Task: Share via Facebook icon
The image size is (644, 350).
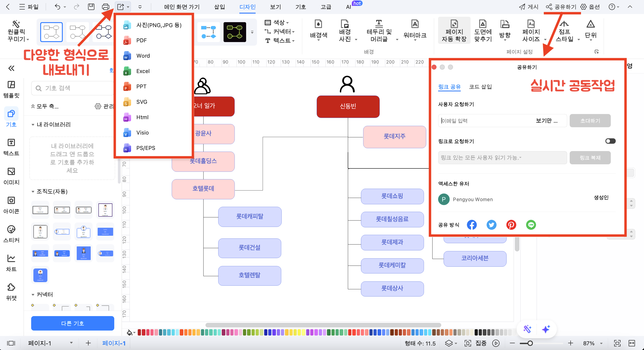Action: 472,225
